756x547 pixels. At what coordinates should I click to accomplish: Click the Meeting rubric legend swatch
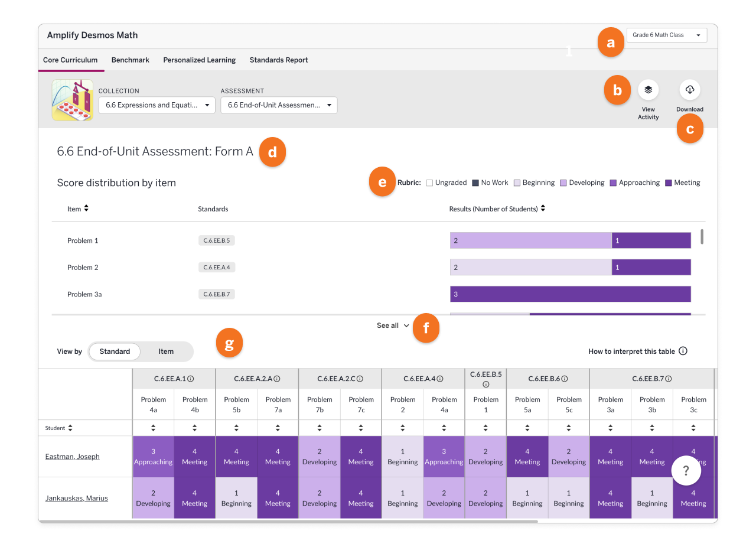(669, 183)
